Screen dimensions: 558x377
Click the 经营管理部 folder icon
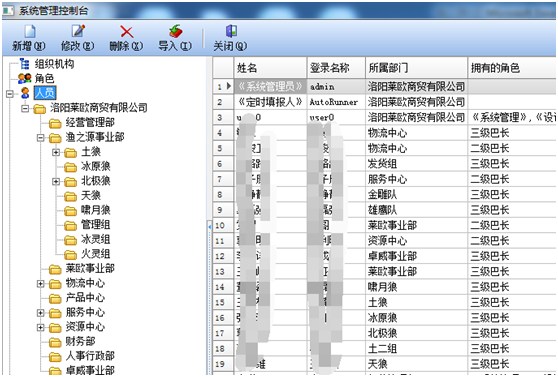(55, 123)
